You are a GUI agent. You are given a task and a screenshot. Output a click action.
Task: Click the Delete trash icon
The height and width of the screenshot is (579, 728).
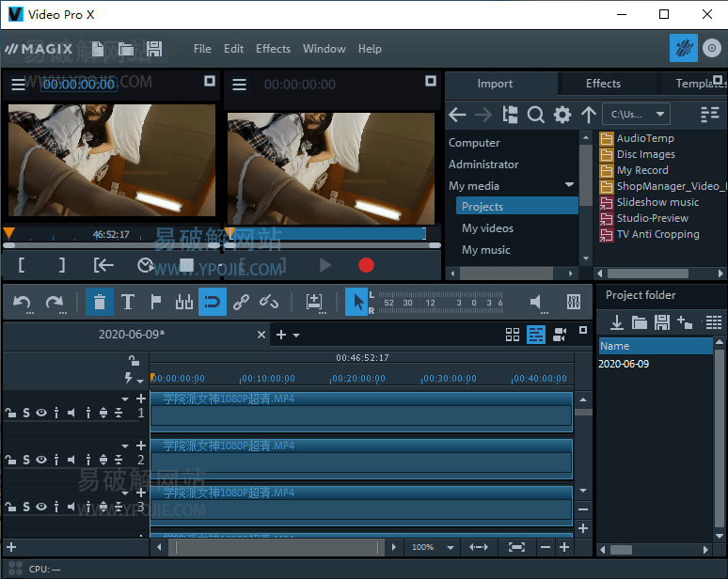100,302
